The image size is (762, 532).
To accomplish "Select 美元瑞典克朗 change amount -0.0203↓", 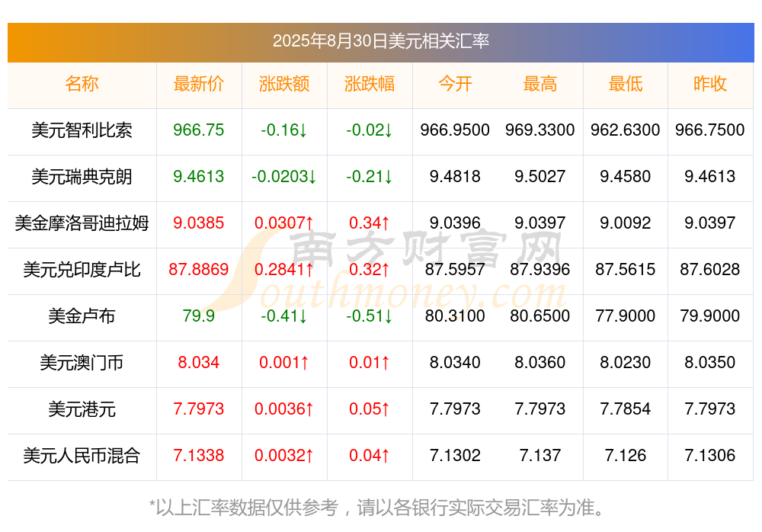I will tap(283, 177).
